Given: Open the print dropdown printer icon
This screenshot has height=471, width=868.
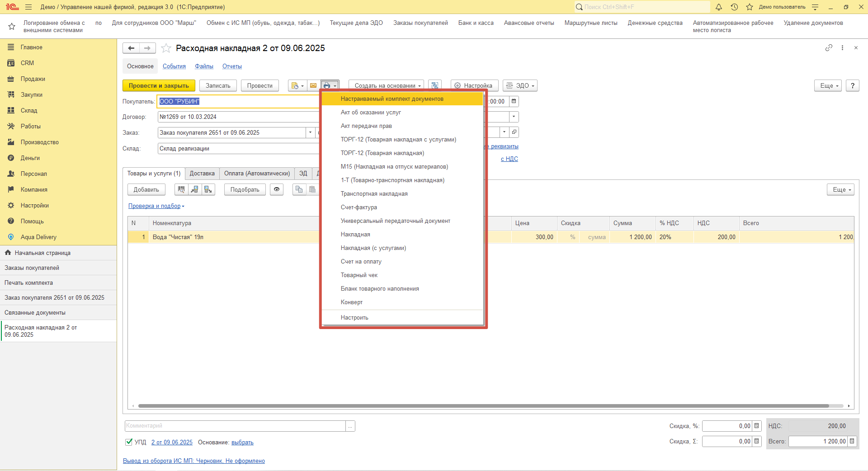Looking at the screenshot, I should pos(330,85).
